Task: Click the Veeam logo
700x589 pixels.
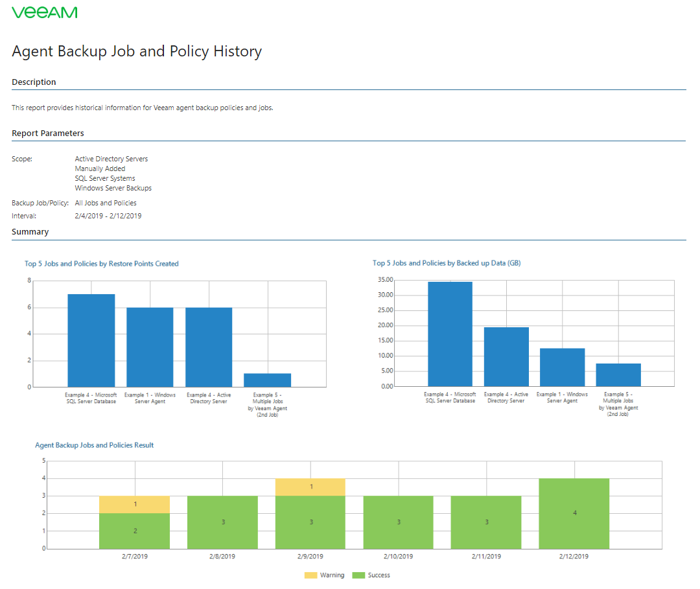Action: (45, 12)
